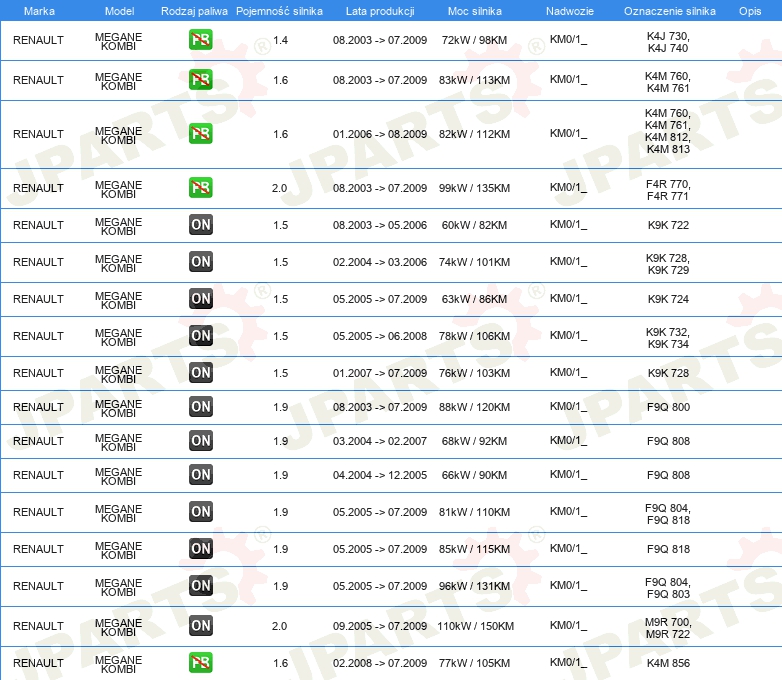Click KM0/1_ body code in the K9K 722 row
Image resolution: width=782 pixels, height=680 pixels.
click(x=568, y=225)
